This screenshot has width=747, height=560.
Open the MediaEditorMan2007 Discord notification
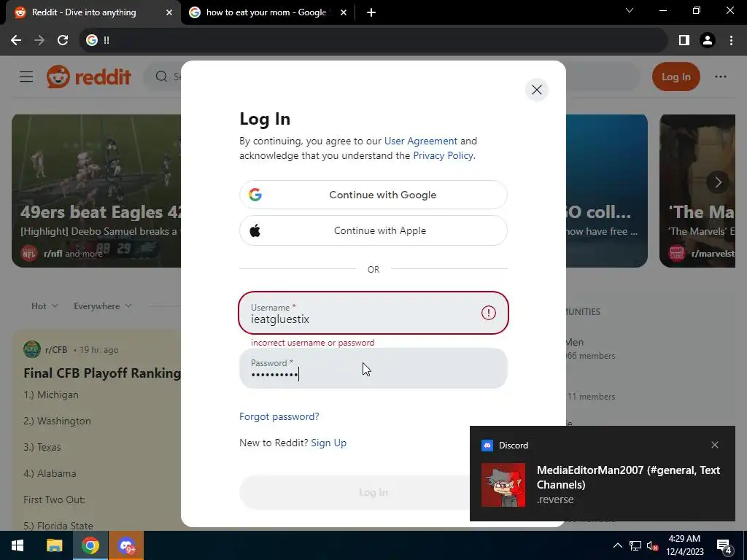tap(602, 473)
